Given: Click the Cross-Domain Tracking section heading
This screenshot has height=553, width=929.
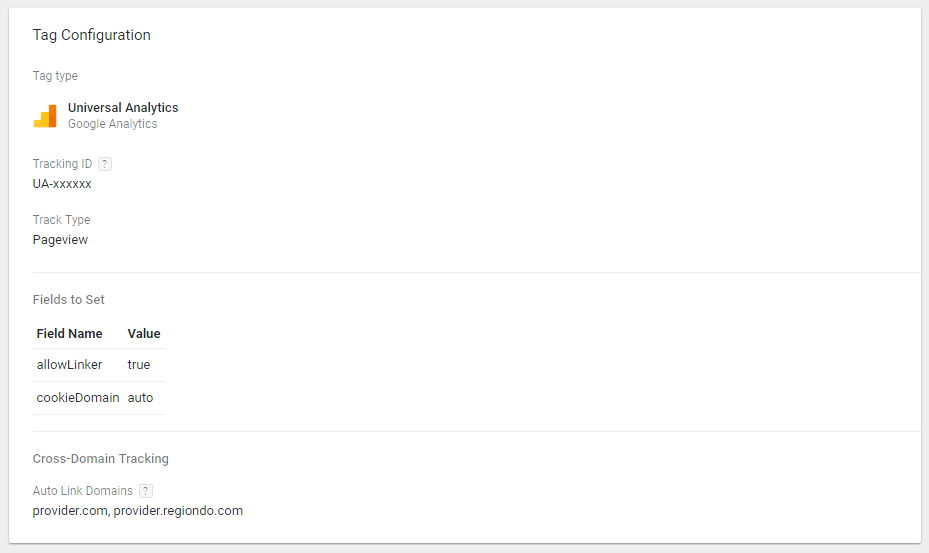Looking at the screenshot, I should click(x=101, y=459).
